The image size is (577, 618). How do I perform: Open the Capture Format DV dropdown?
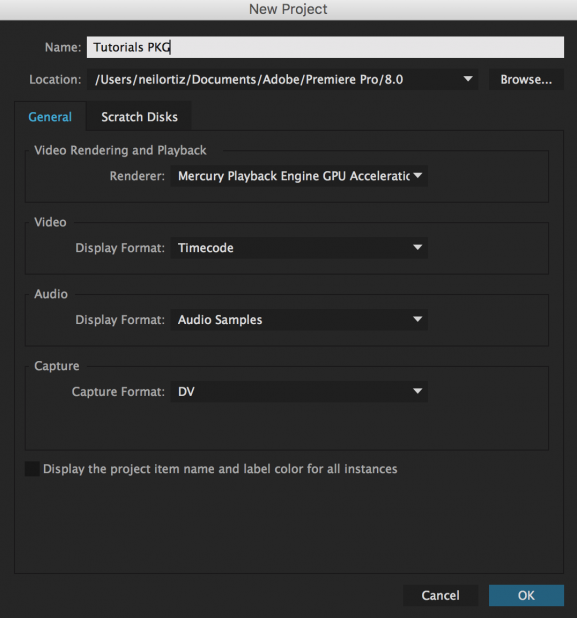299,391
